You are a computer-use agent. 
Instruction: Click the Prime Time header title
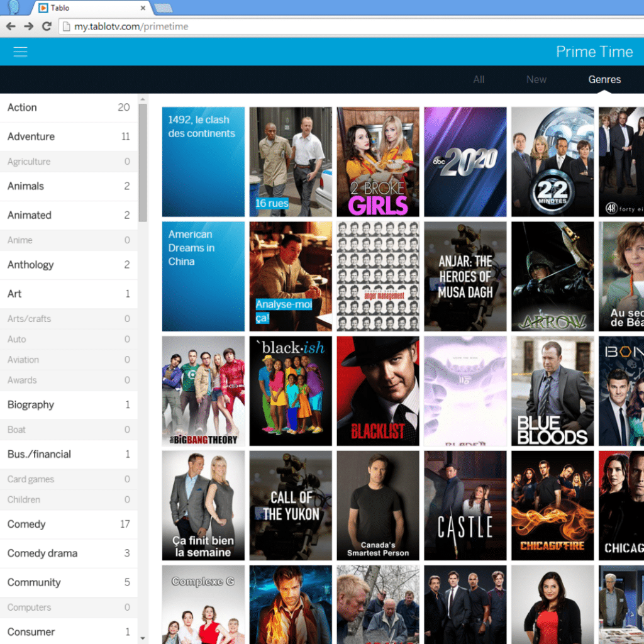point(594,52)
